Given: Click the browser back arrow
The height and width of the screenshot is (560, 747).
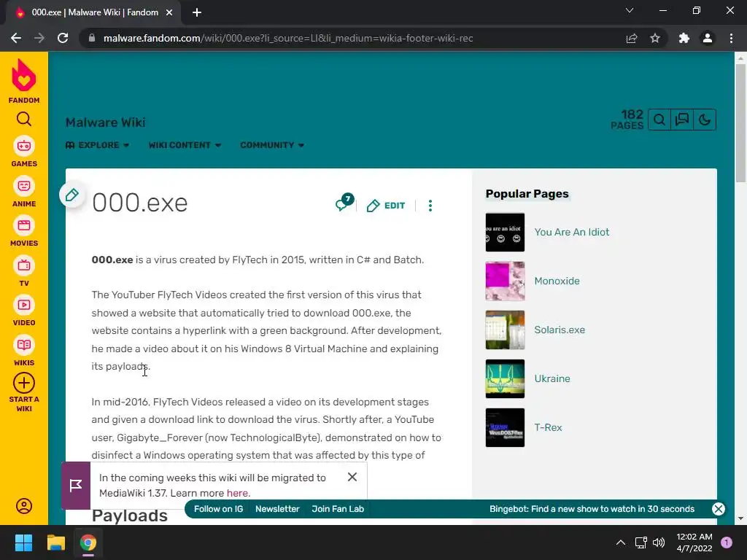Looking at the screenshot, I should click(x=16, y=38).
